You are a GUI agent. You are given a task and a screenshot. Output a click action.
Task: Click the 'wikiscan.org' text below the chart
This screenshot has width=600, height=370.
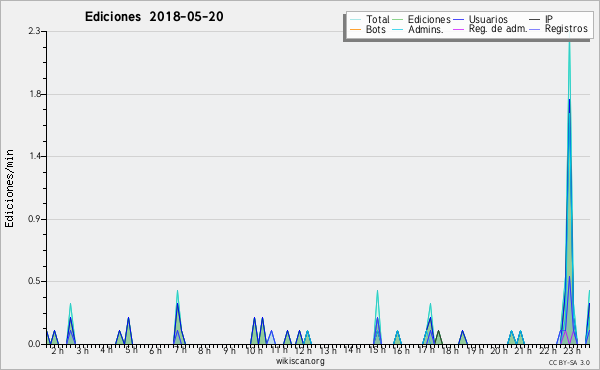tap(300, 361)
